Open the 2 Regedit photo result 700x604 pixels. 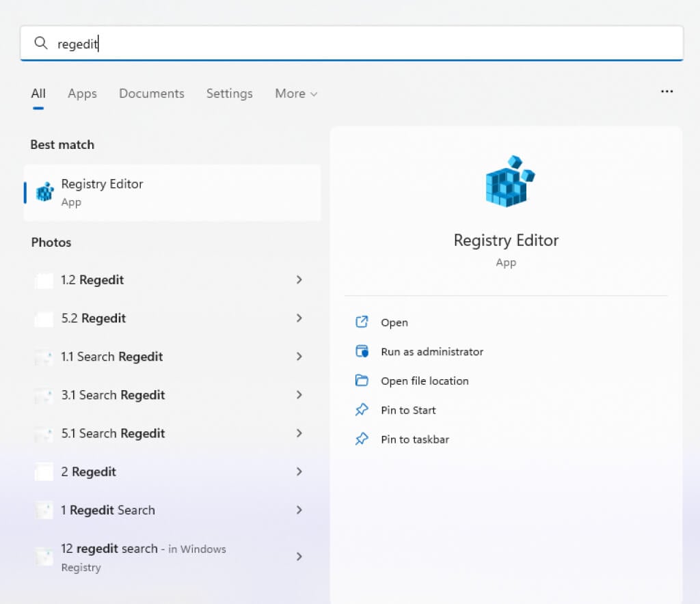[x=172, y=471]
